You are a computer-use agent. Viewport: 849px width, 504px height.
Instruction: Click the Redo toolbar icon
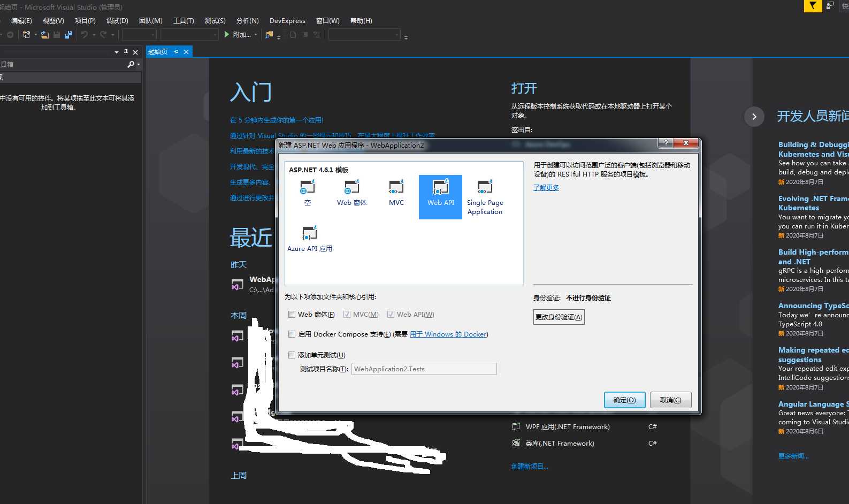[103, 35]
